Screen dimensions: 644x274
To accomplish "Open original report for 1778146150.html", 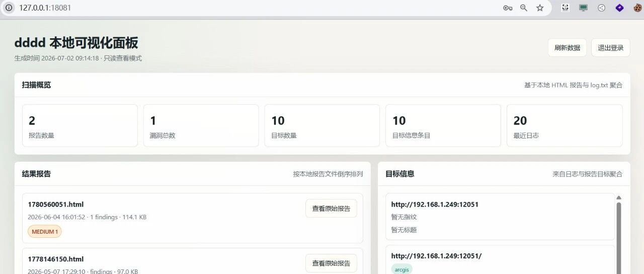I will tap(331, 263).
